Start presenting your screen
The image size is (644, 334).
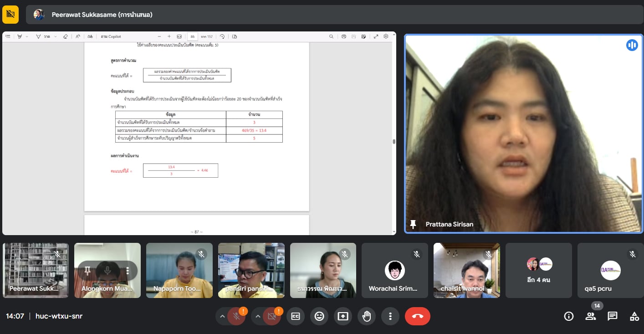click(x=342, y=316)
